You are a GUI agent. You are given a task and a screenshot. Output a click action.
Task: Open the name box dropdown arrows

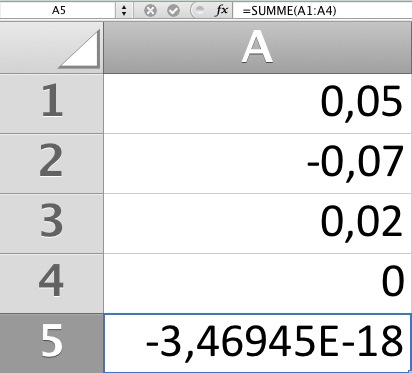(x=124, y=11)
